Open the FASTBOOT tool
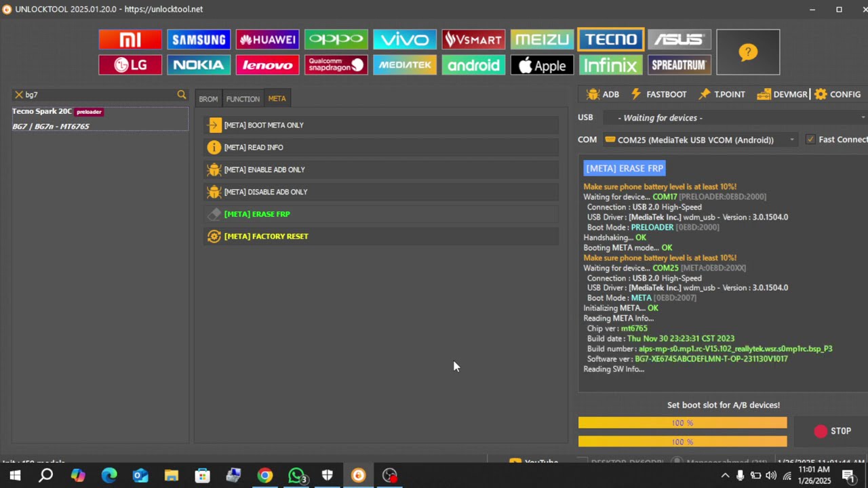 pyautogui.click(x=658, y=94)
